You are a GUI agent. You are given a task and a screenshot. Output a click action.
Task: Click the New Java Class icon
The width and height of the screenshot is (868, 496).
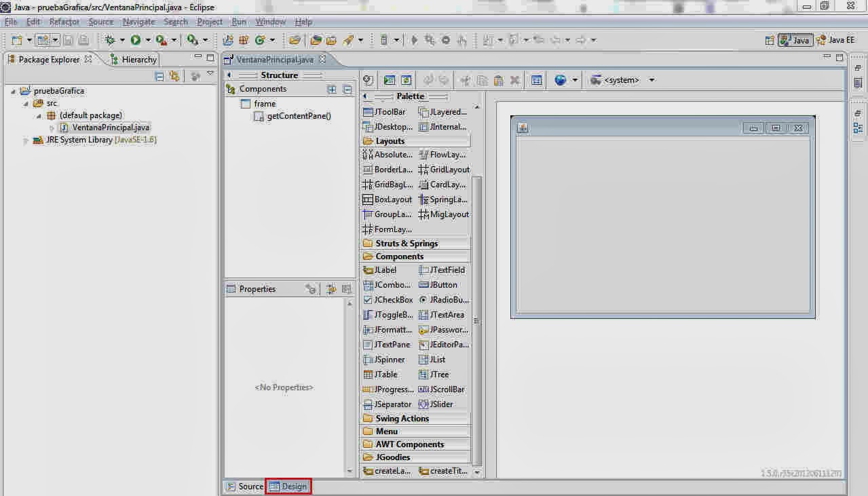pos(261,40)
